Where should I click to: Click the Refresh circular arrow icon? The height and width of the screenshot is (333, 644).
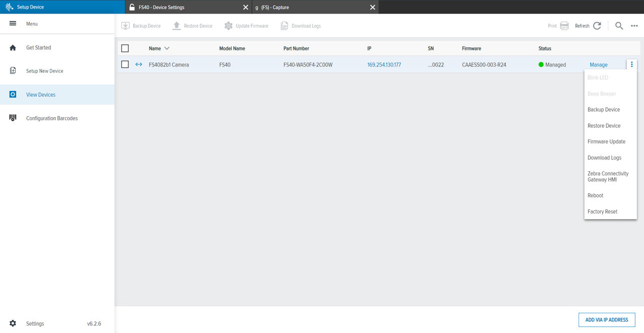[x=597, y=26]
